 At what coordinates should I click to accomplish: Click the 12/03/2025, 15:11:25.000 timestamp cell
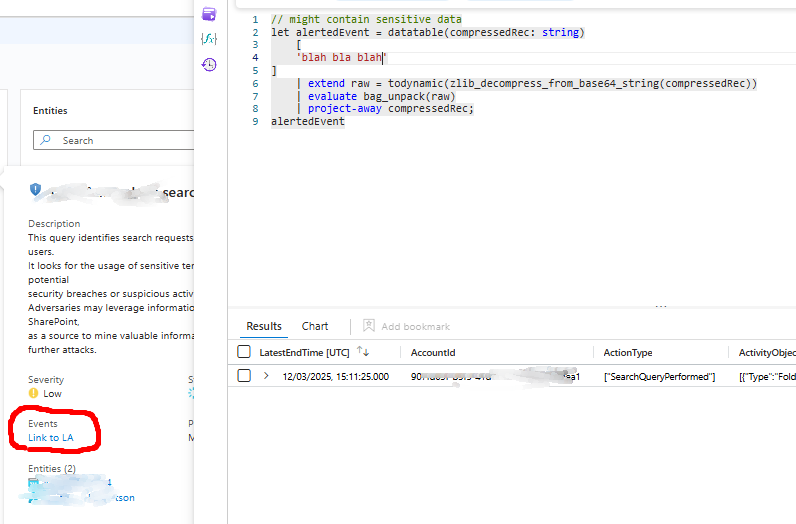click(x=336, y=377)
